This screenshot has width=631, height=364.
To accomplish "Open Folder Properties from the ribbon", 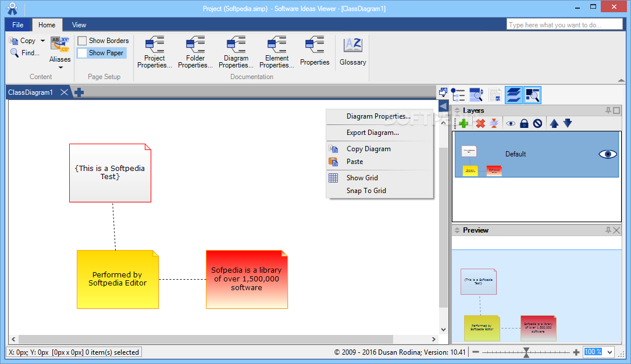I will pos(195,52).
